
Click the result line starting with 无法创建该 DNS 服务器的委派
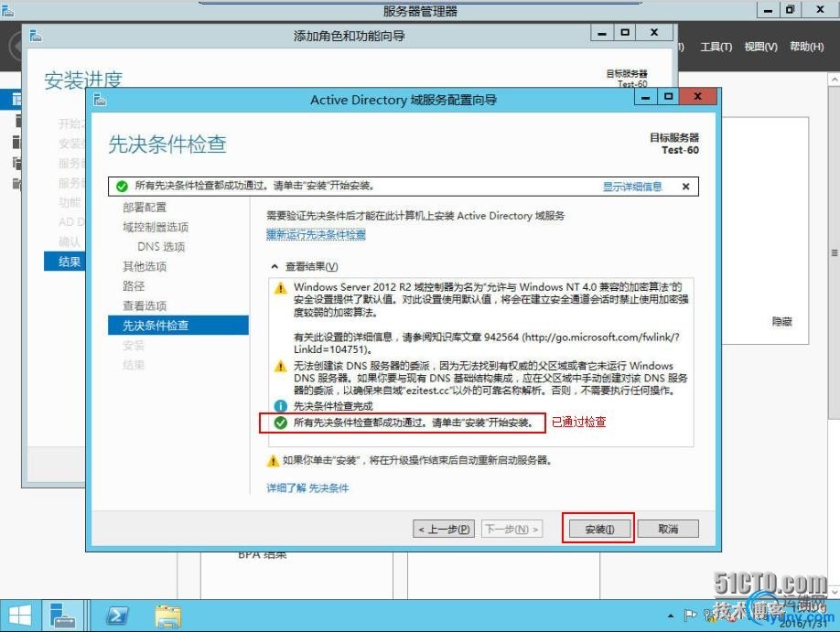(x=490, y=378)
